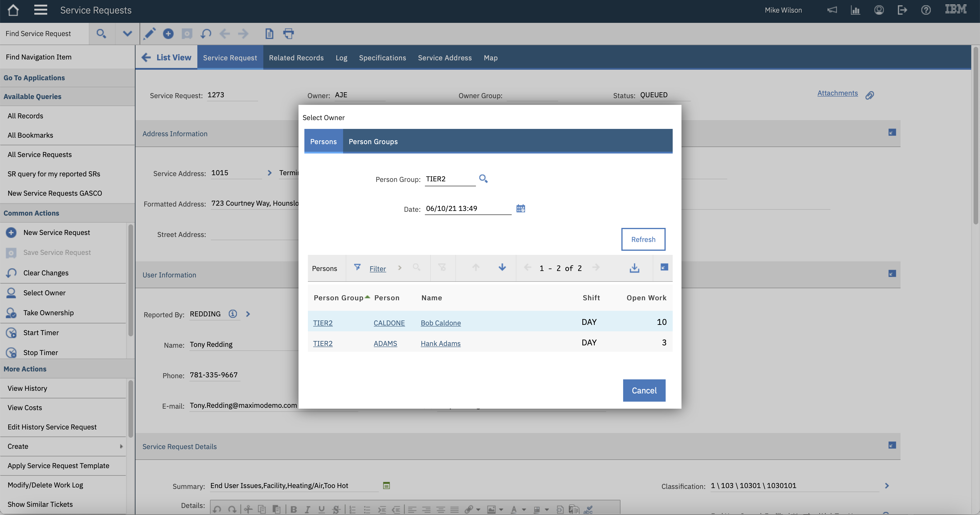Open the Specifications tab
The height and width of the screenshot is (515, 980).
[x=382, y=58]
